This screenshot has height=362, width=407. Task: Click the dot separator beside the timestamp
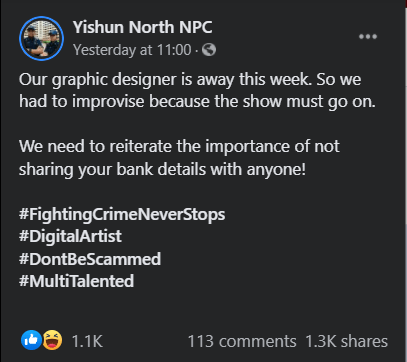[x=197, y=51]
